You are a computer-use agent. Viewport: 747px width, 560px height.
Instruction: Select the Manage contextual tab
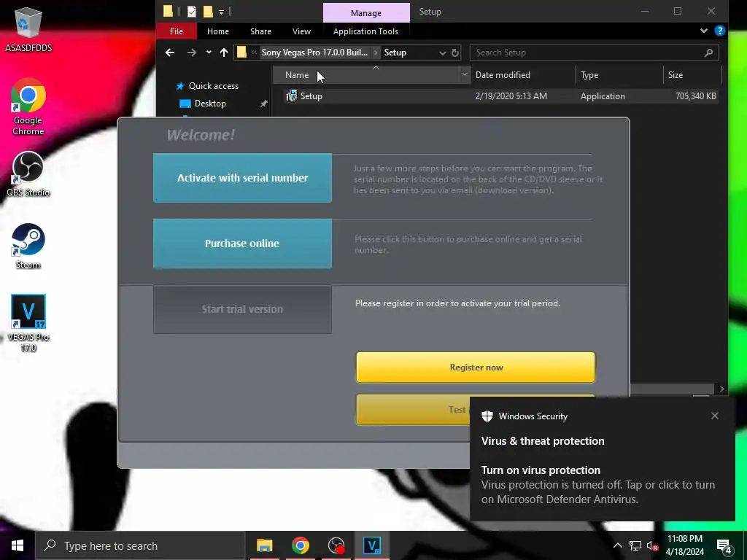(366, 13)
